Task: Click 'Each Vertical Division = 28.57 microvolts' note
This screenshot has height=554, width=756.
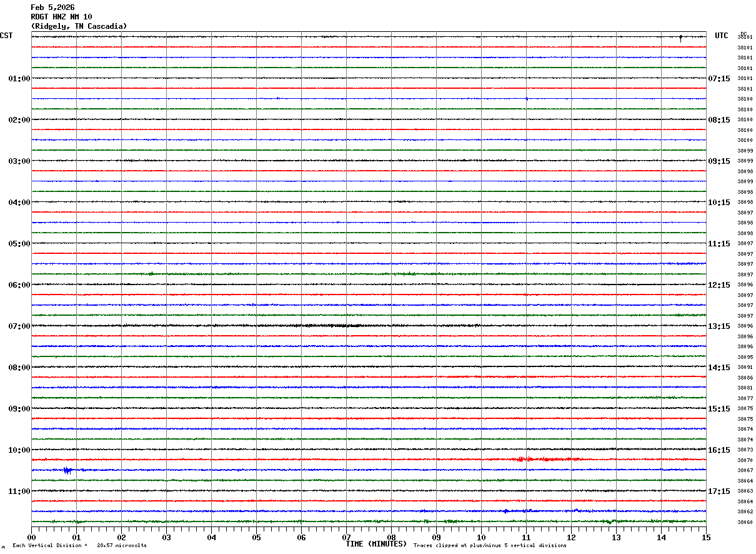Action: [80, 546]
